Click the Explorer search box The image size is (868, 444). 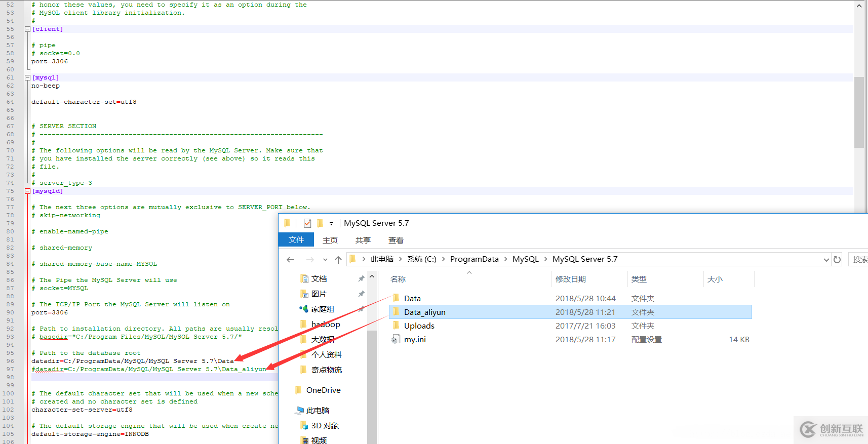point(859,260)
